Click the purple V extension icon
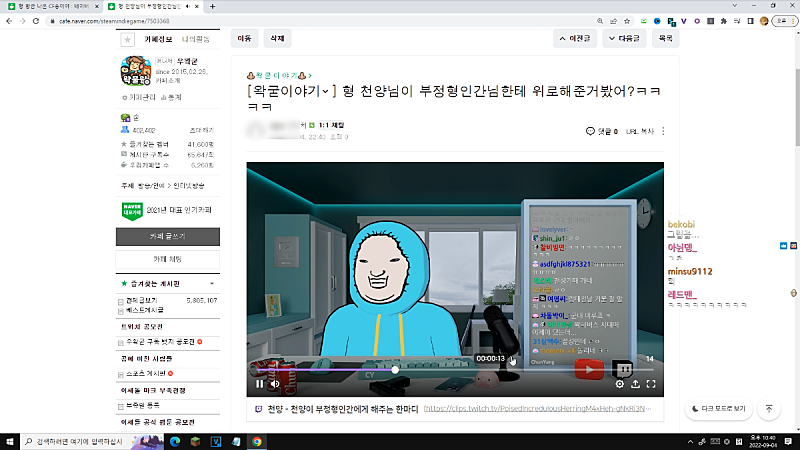 684,21
